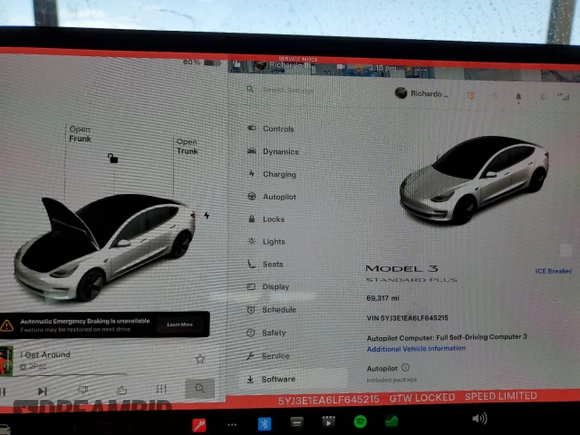Tap Open Frunk on the car view
This screenshot has height=435, width=580.
[80, 134]
